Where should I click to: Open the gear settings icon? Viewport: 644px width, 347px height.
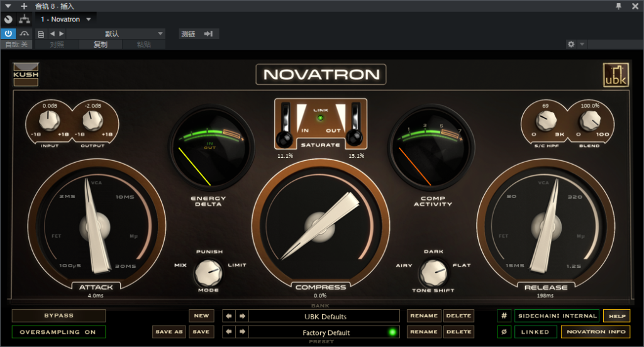pyautogui.click(x=571, y=44)
